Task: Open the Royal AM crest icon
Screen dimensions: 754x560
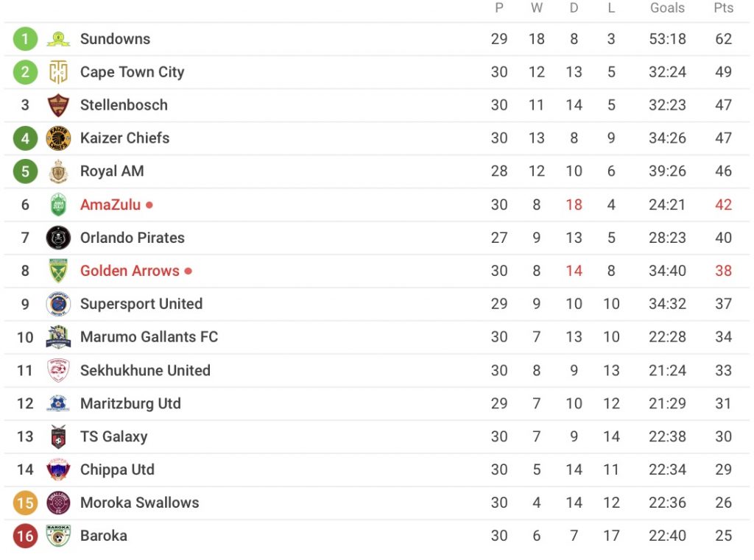Action: point(58,171)
